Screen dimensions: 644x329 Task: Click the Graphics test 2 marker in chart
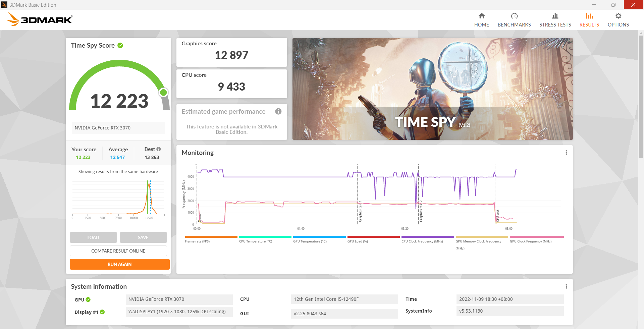tap(421, 211)
